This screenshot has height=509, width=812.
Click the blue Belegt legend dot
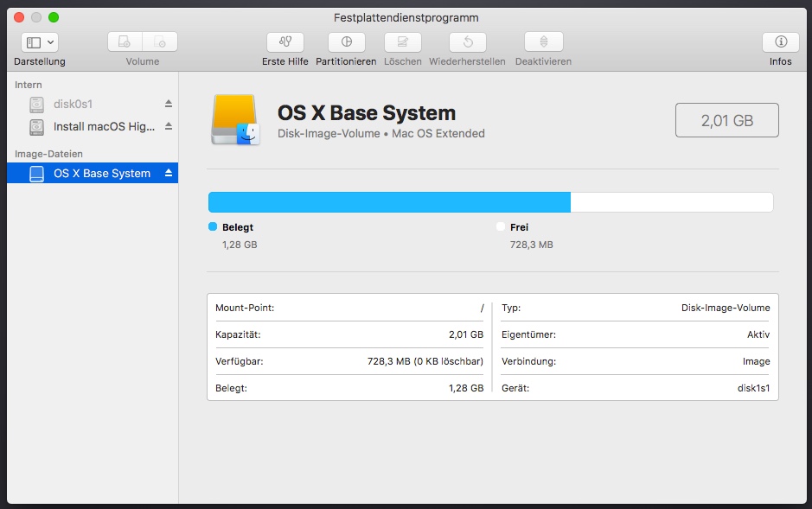tap(213, 226)
